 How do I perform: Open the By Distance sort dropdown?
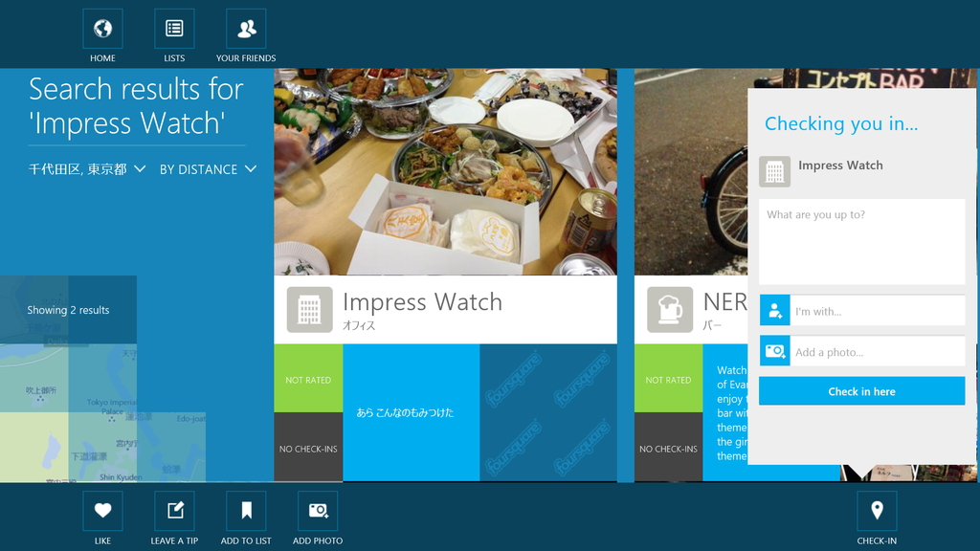pos(208,169)
